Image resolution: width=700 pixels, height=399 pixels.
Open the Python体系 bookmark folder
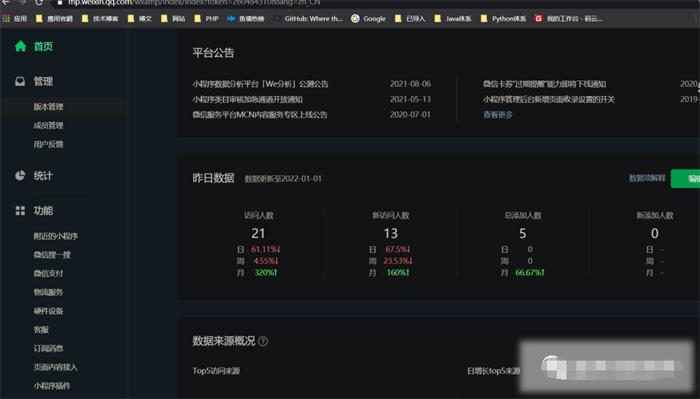coord(503,18)
